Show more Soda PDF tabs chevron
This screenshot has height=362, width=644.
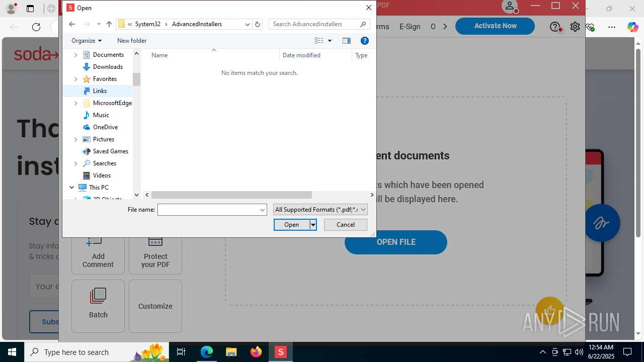pyautogui.click(x=445, y=27)
